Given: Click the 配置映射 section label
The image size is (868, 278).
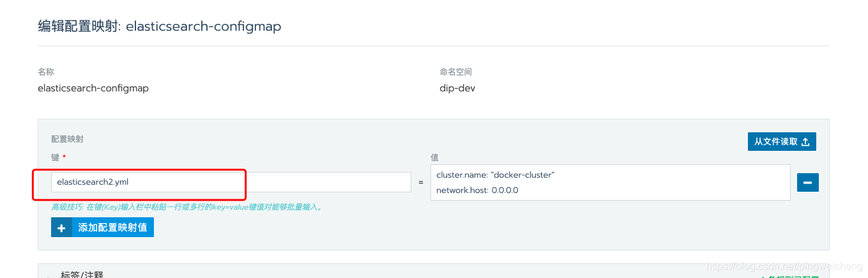Looking at the screenshot, I should [67, 139].
